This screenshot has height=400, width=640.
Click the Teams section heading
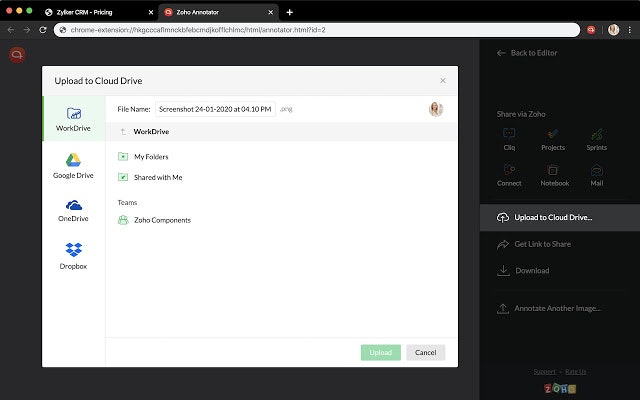click(x=127, y=202)
